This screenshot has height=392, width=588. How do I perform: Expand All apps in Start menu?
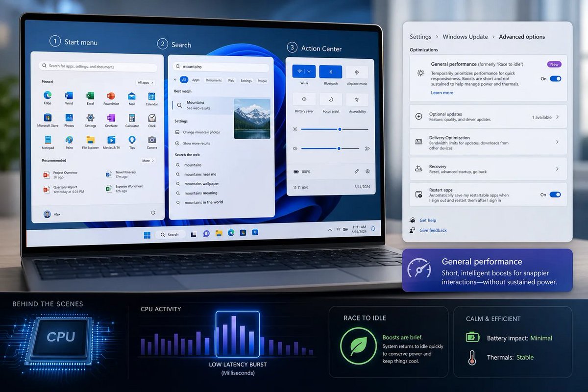point(146,83)
